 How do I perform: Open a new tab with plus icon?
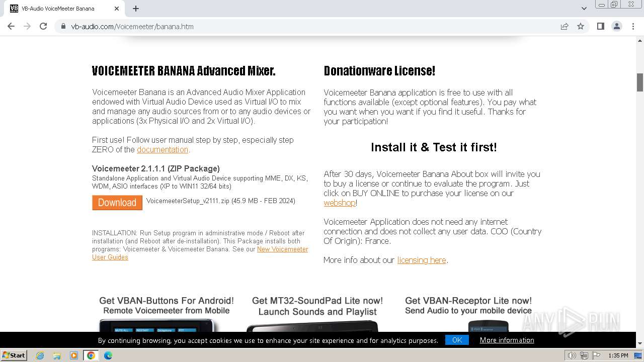pos(136,9)
